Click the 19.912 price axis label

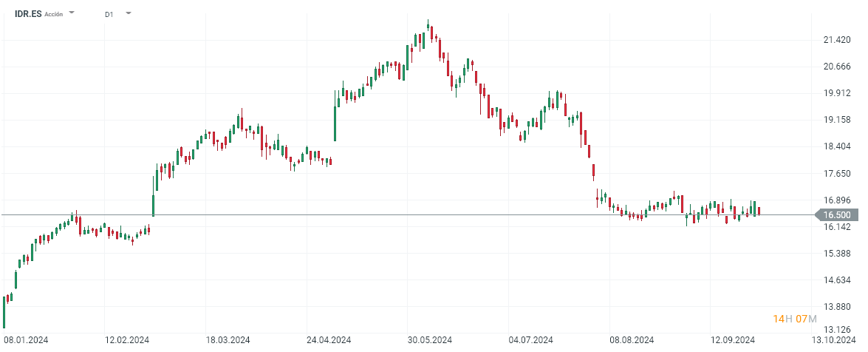point(837,93)
